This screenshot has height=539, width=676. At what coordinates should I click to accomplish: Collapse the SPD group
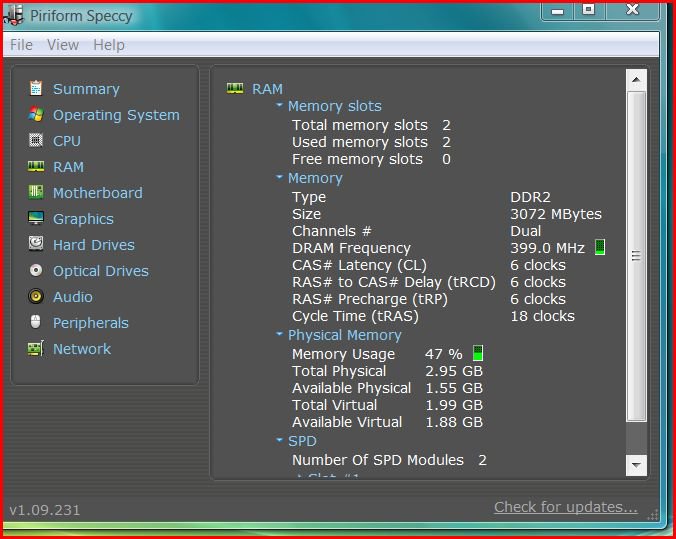[x=279, y=440]
